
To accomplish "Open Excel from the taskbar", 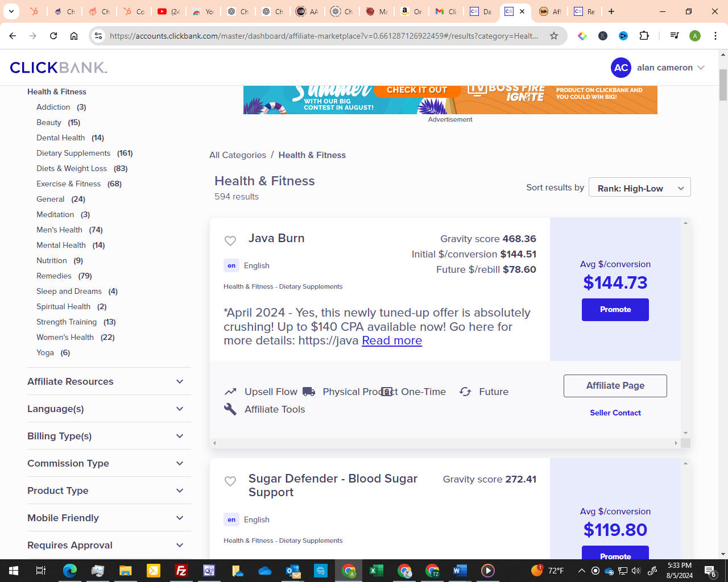I will (377, 571).
